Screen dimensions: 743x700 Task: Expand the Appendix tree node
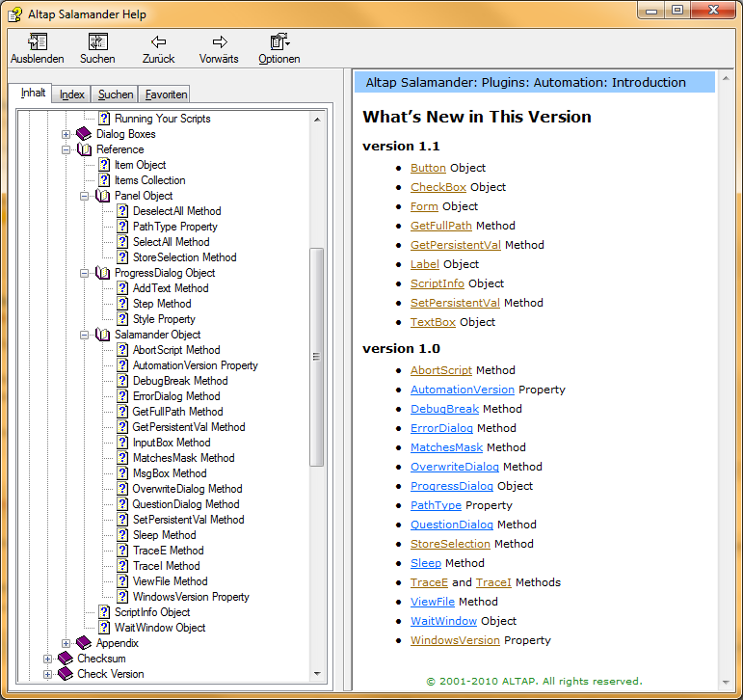click(x=66, y=643)
